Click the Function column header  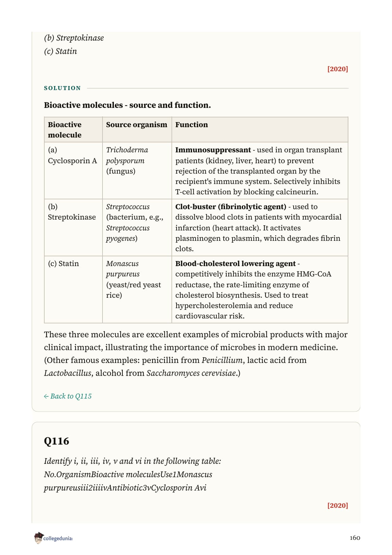click(260, 130)
